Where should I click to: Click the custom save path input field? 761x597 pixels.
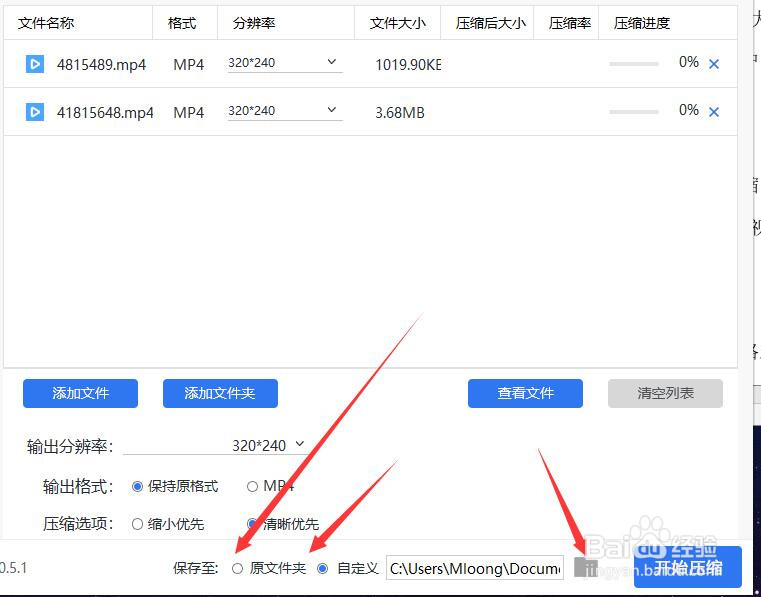(x=475, y=568)
